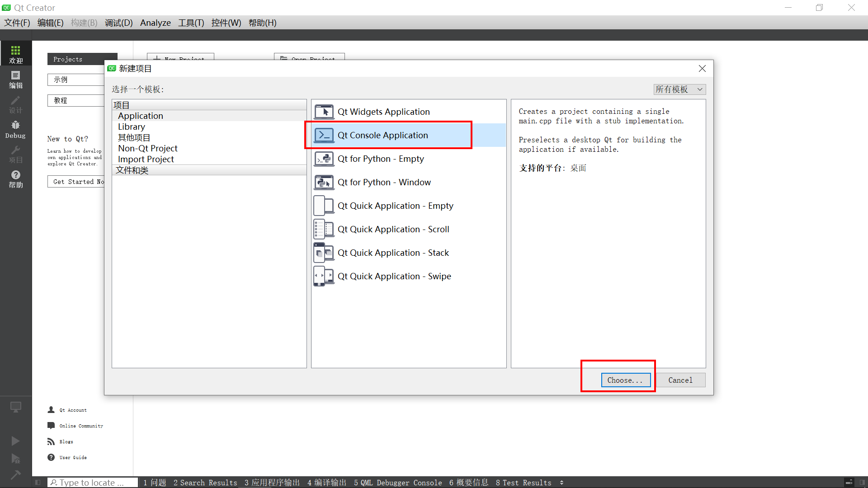Open the 8 Test Results output tab
This screenshot has width=868, height=488.
[523, 483]
